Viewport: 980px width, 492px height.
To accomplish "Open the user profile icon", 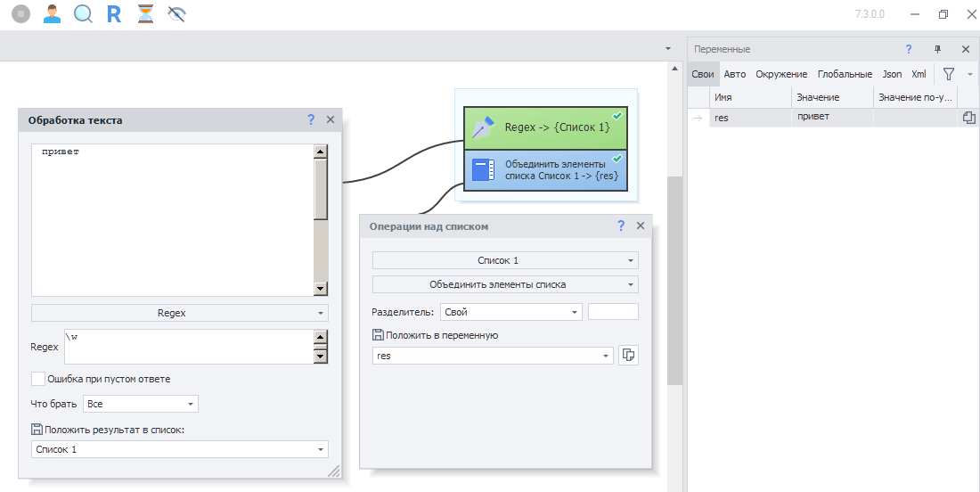I will click(x=53, y=14).
